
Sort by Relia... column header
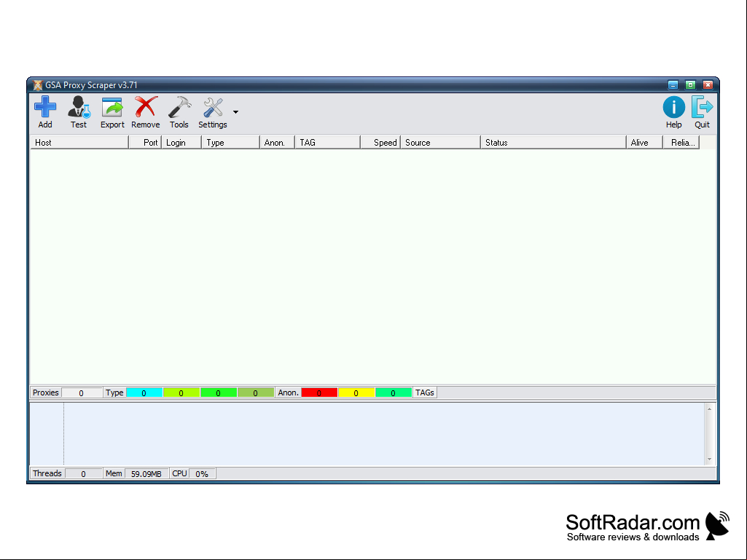pyautogui.click(x=681, y=143)
